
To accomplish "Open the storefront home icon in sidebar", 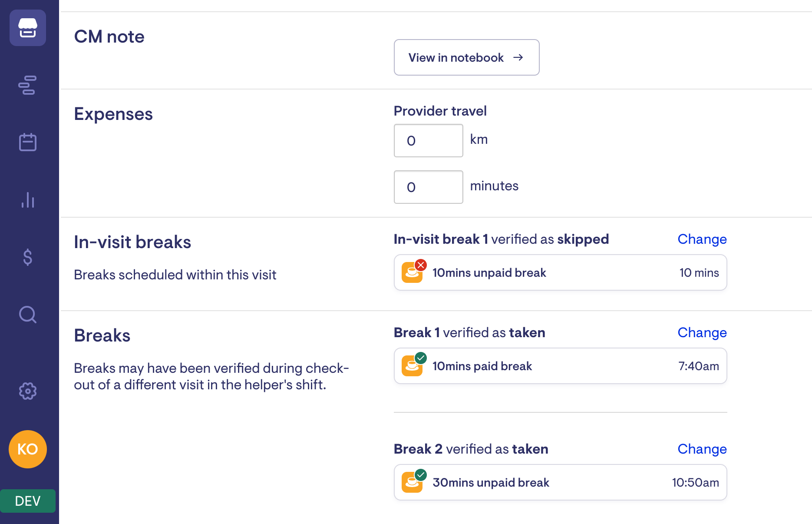I will tap(28, 28).
